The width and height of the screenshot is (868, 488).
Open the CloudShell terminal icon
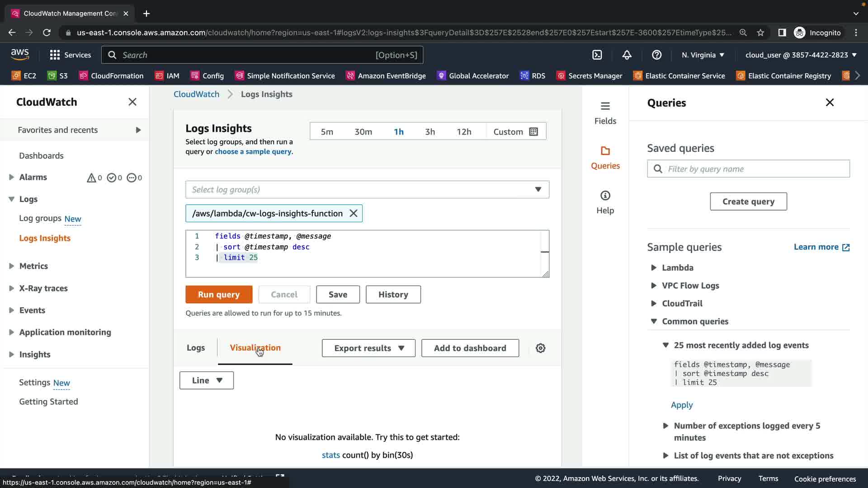tap(597, 55)
